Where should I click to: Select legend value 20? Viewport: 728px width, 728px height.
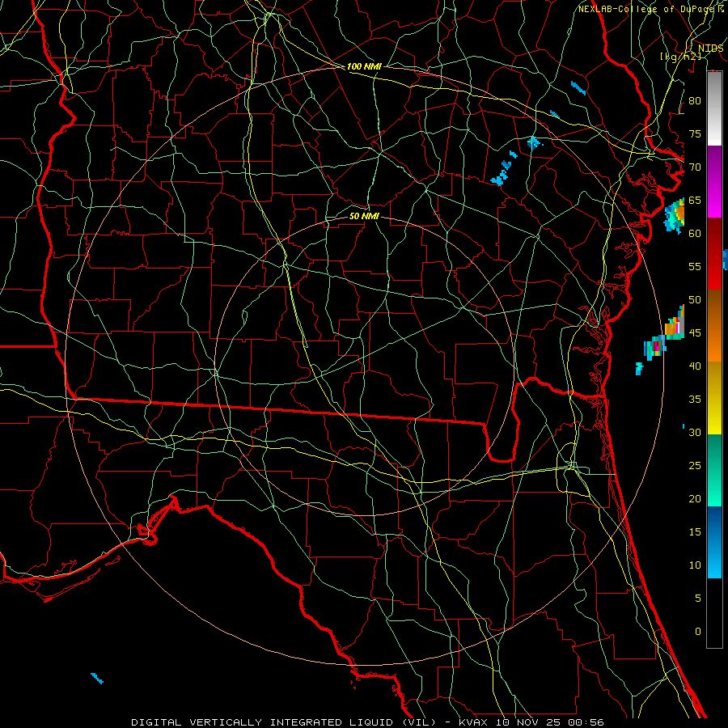695,498
